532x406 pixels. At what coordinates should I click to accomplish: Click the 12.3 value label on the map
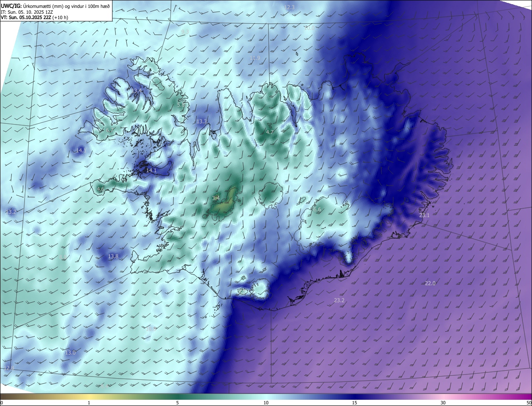289,7
